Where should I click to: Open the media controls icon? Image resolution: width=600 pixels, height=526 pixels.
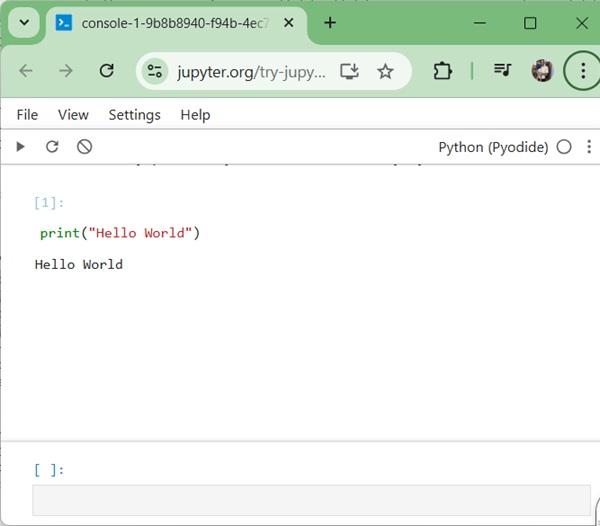(502, 70)
